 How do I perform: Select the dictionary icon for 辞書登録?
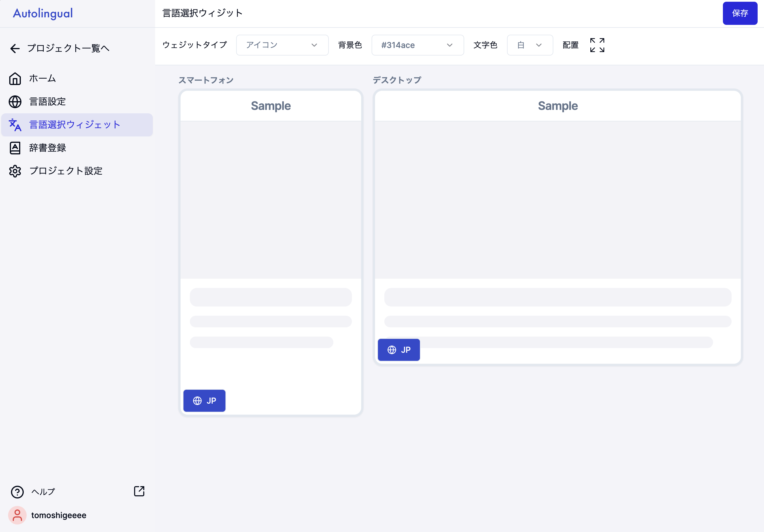[x=15, y=148]
